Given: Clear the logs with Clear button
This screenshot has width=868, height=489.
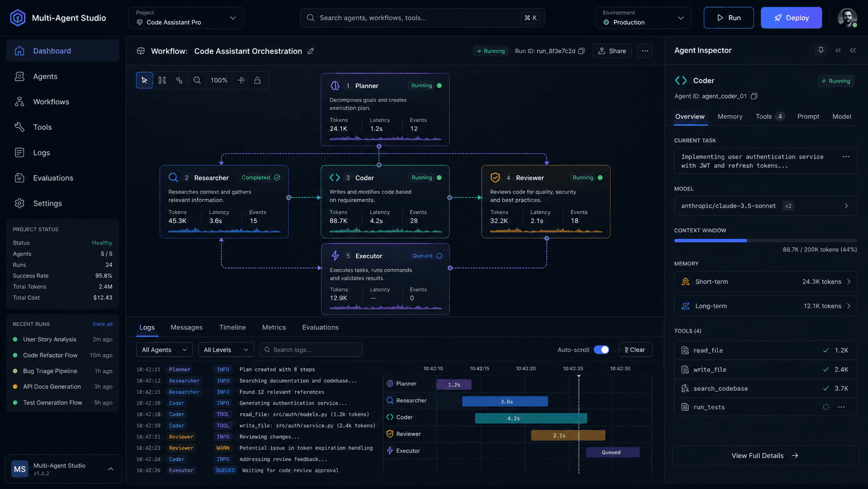Looking at the screenshot, I should (635, 350).
